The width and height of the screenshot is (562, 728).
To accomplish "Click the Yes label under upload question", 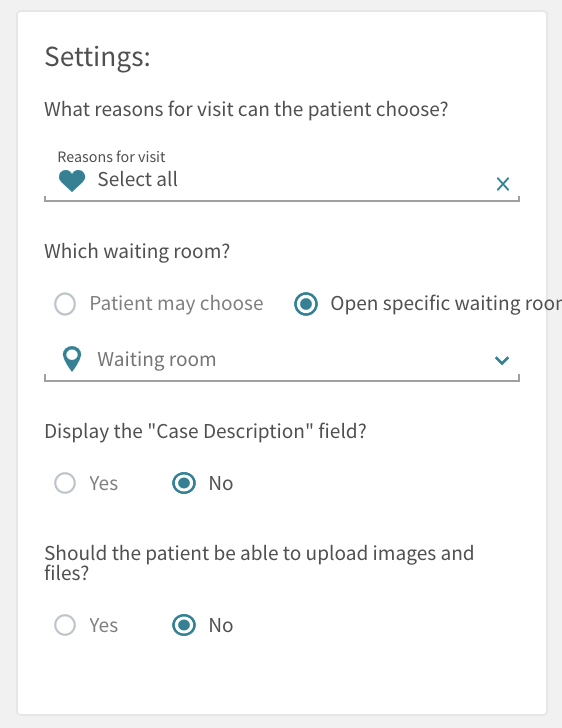I will 104,625.
